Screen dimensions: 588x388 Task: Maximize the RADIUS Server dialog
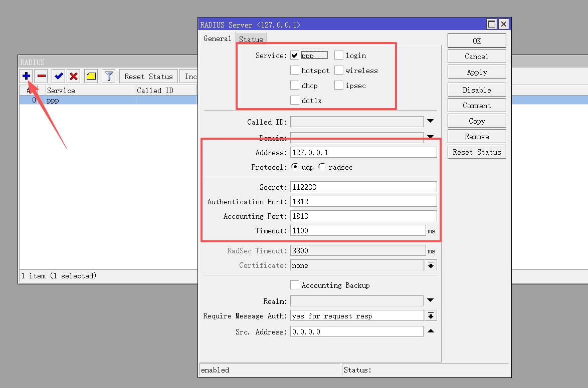click(492, 24)
